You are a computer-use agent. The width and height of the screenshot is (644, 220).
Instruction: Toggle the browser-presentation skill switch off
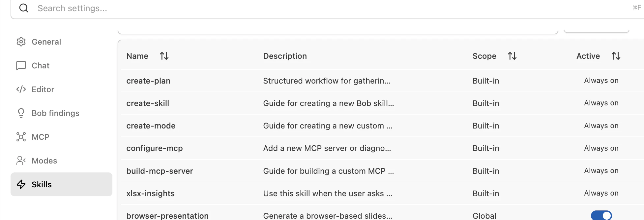601,215
